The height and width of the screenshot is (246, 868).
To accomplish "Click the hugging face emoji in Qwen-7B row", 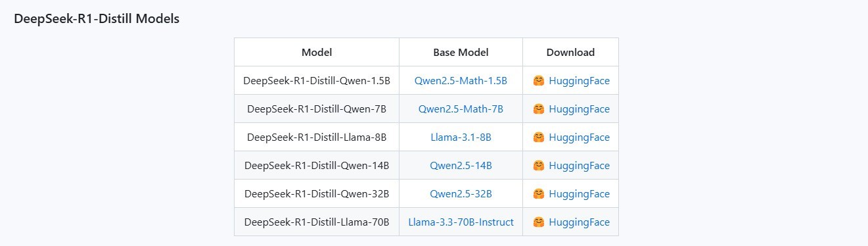I will point(538,109).
